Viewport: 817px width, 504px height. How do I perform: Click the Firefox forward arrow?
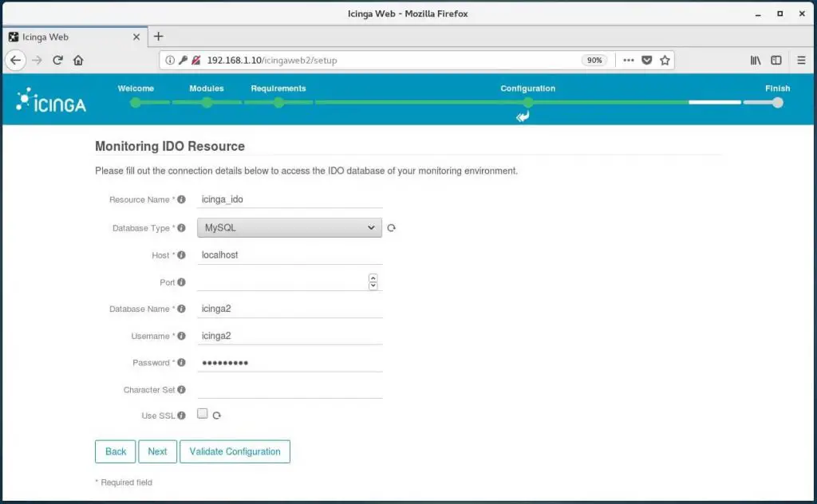pyautogui.click(x=37, y=61)
